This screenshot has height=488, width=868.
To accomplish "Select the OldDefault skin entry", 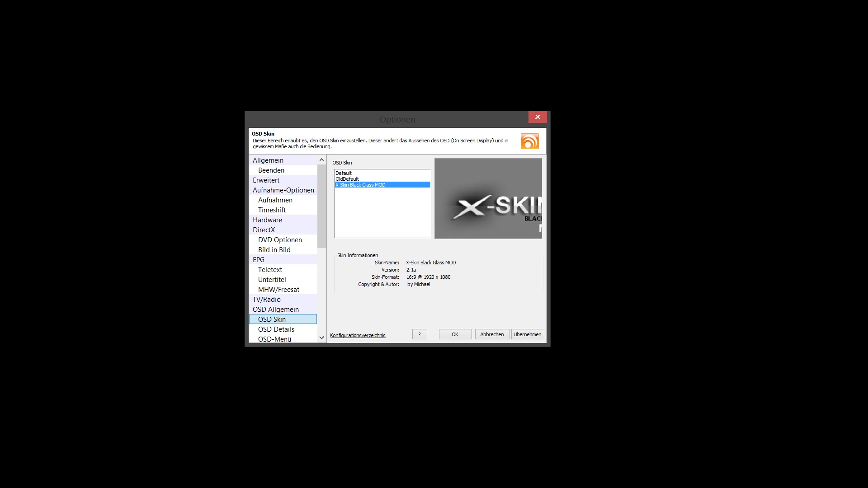I will click(x=347, y=179).
